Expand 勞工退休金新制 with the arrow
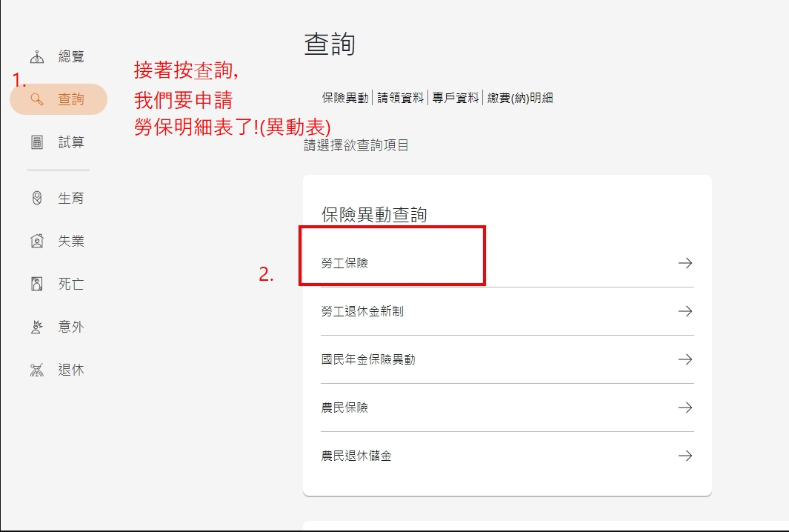 [685, 311]
